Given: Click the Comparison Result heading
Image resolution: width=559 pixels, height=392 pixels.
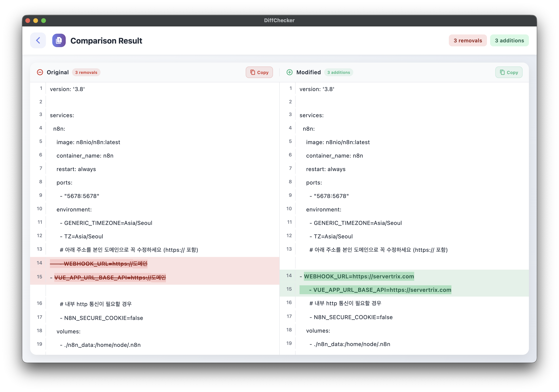Looking at the screenshot, I should pos(106,41).
